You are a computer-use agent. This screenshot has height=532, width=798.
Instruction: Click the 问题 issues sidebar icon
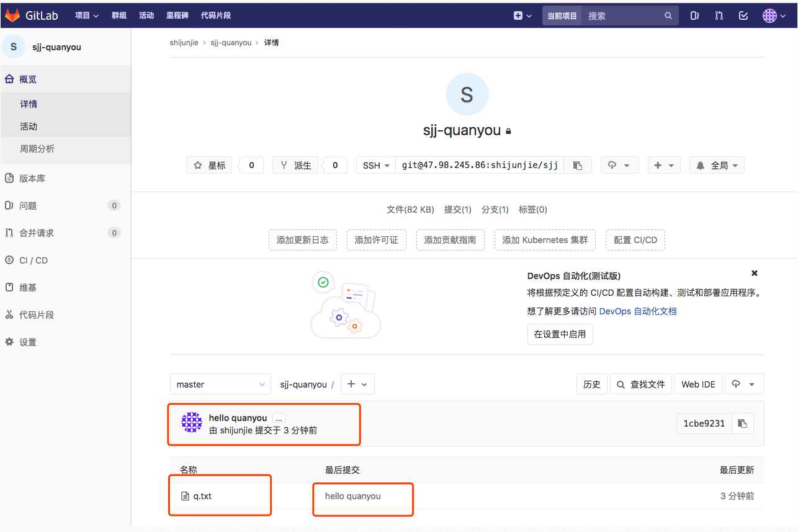[9, 206]
